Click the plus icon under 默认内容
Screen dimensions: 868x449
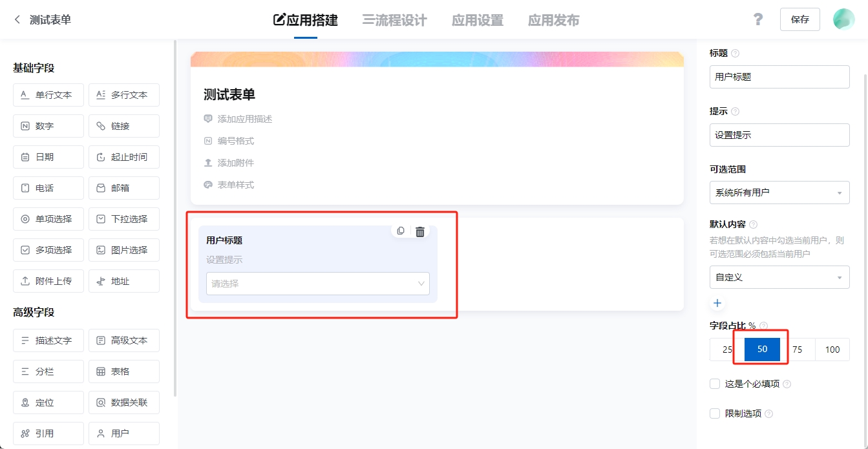[717, 303]
